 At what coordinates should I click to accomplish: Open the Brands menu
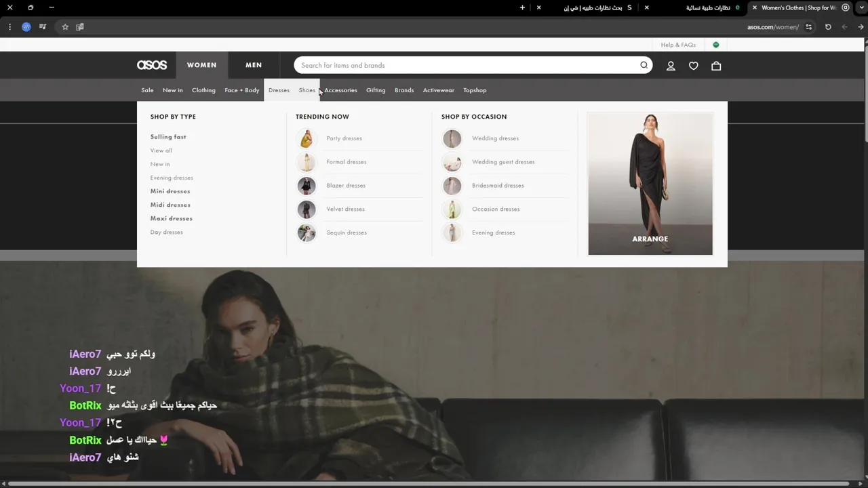(x=404, y=90)
